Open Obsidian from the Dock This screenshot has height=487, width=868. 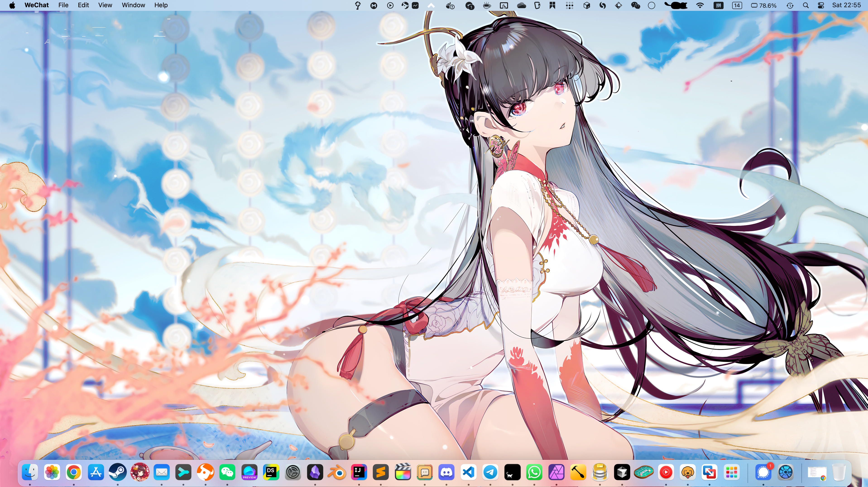point(315,472)
